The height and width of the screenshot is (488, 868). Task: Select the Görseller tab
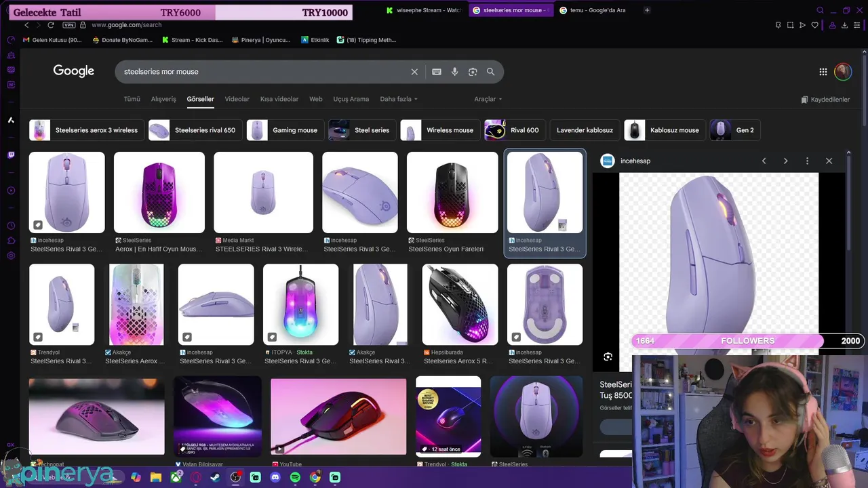click(x=200, y=99)
